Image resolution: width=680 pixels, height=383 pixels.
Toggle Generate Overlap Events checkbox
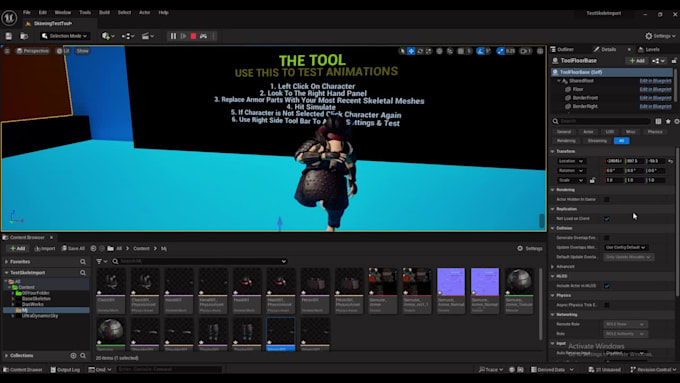pyautogui.click(x=607, y=238)
